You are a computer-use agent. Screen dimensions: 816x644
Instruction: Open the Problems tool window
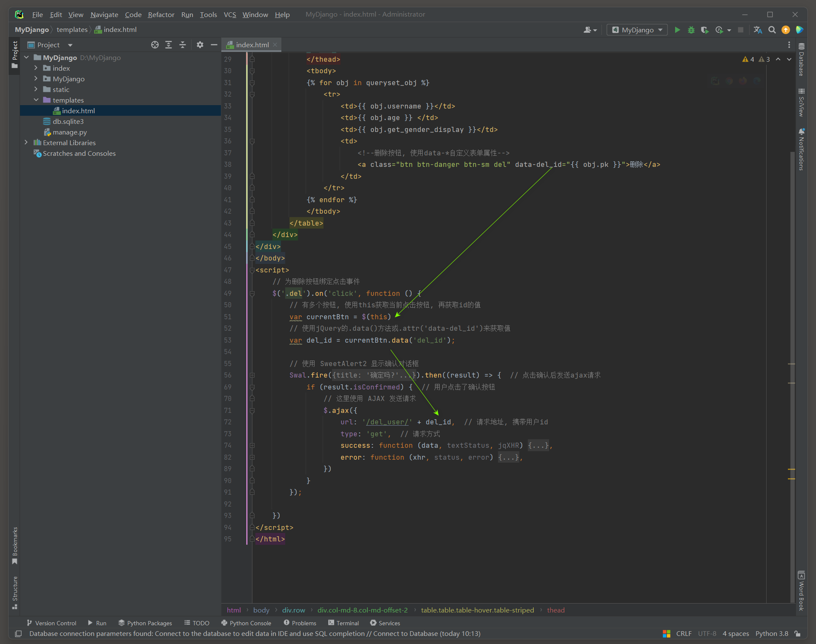coord(300,623)
